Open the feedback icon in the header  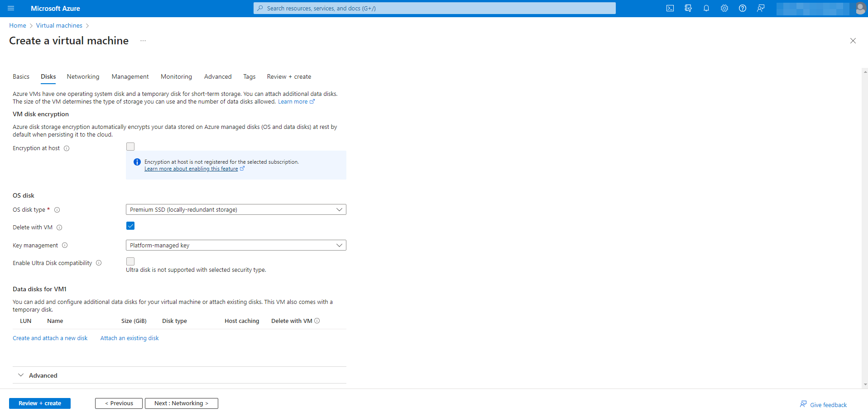761,8
